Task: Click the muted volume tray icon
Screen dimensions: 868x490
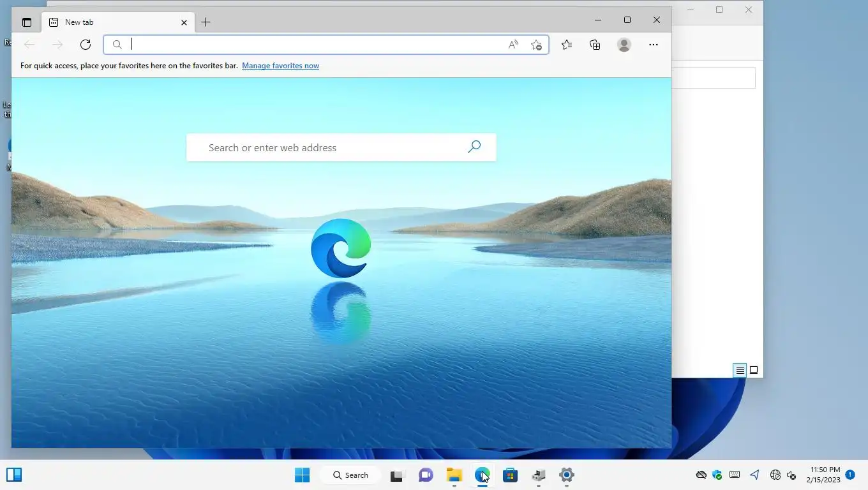Action: (x=791, y=475)
